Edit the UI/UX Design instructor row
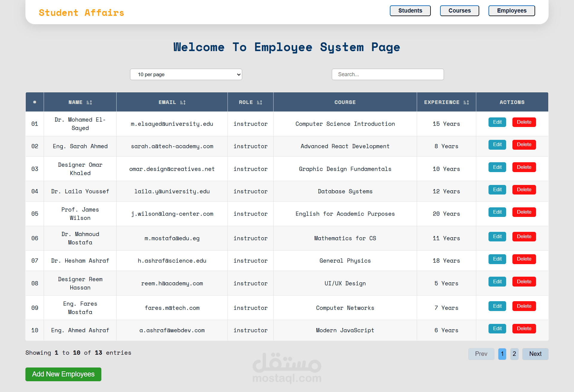574x392 pixels. [x=497, y=282]
